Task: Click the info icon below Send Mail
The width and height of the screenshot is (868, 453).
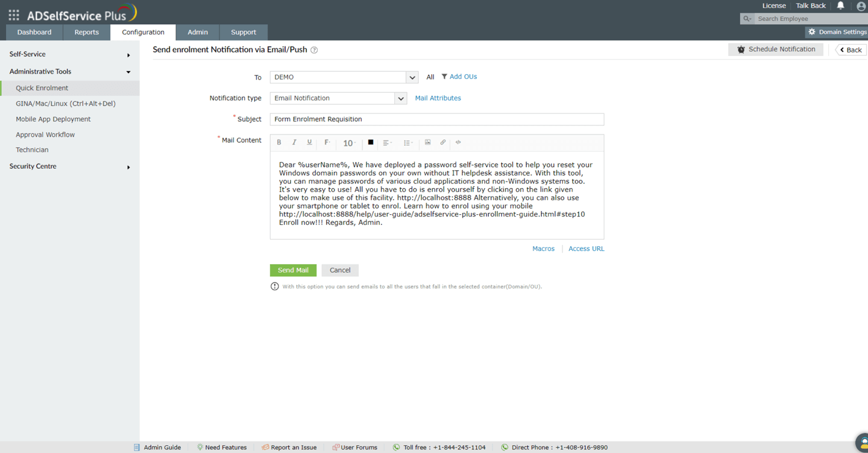Action: (x=275, y=287)
